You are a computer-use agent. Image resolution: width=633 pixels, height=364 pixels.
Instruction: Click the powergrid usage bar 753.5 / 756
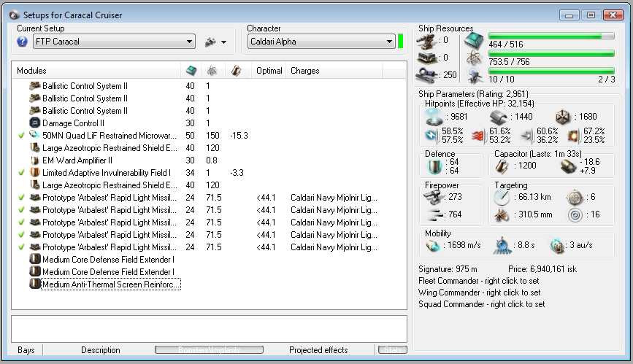551,53
